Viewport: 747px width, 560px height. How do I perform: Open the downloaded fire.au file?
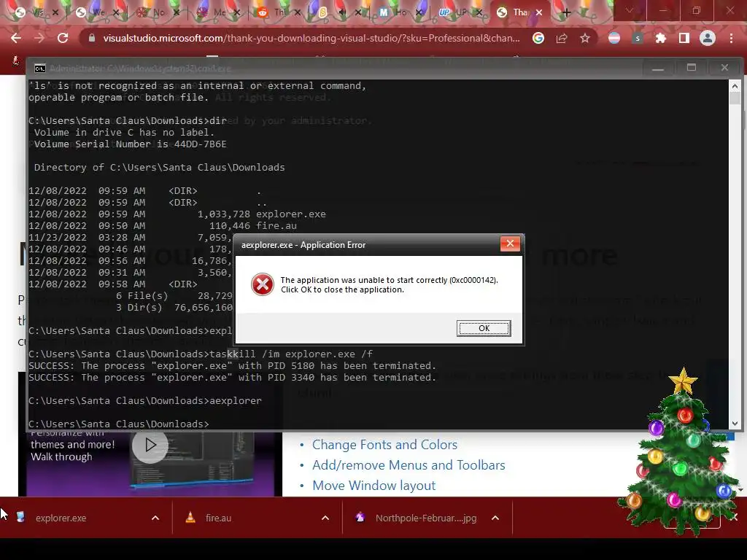click(x=218, y=518)
